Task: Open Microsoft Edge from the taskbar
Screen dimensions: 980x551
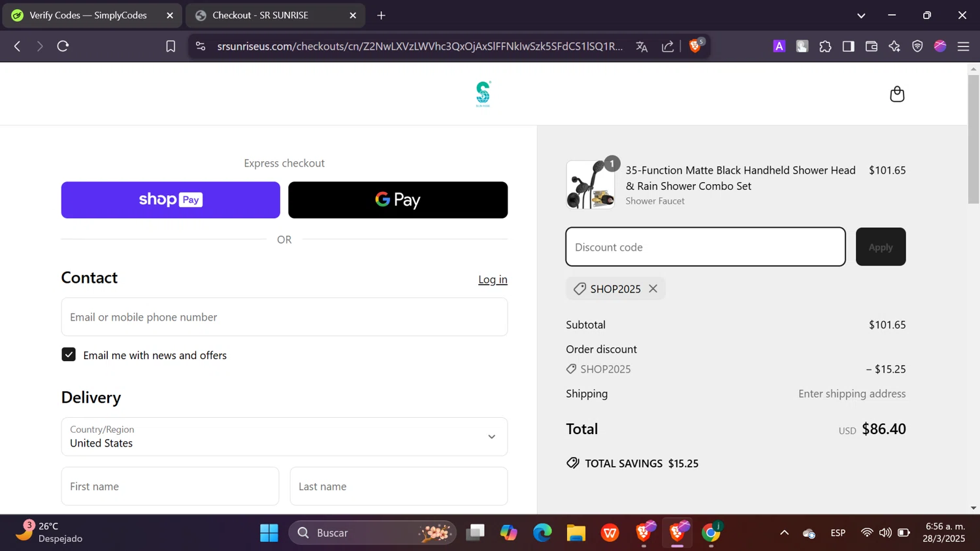Action: click(542, 533)
